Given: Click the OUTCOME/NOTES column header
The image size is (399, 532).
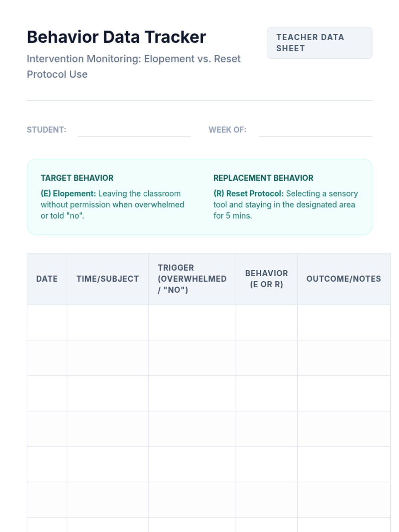Looking at the screenshot, I should click(x=343, y=279).
